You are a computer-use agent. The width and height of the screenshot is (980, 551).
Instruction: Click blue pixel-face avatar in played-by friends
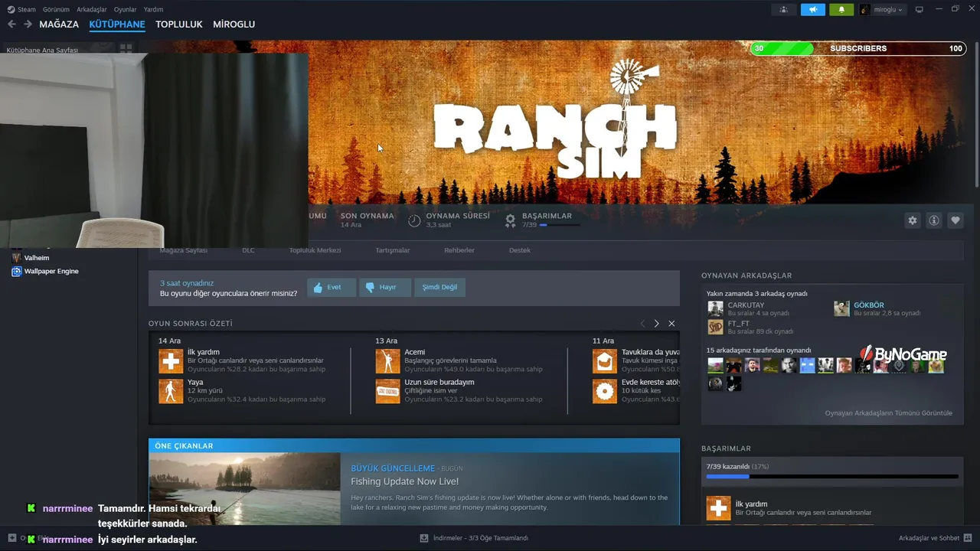(x=807, y=366)
